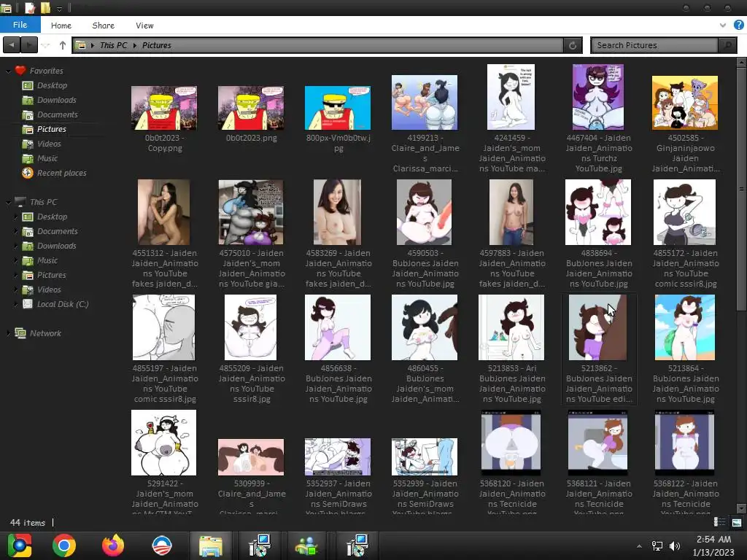The width and height of the screenshot is (747, 560).
Task: Open the volume speaker tray icon
Action: pyautogui.click(x=675, y=546)
